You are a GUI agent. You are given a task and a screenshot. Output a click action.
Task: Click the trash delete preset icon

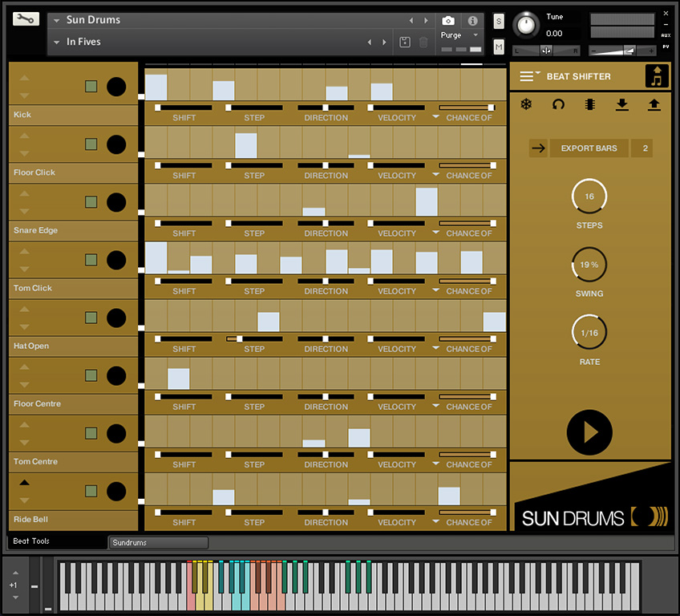pyautogui.click(x=423, y=42)
